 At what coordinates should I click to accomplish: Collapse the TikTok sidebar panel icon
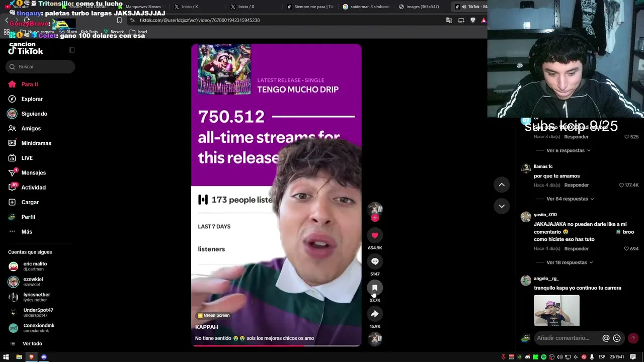click(x=71, y=50)
